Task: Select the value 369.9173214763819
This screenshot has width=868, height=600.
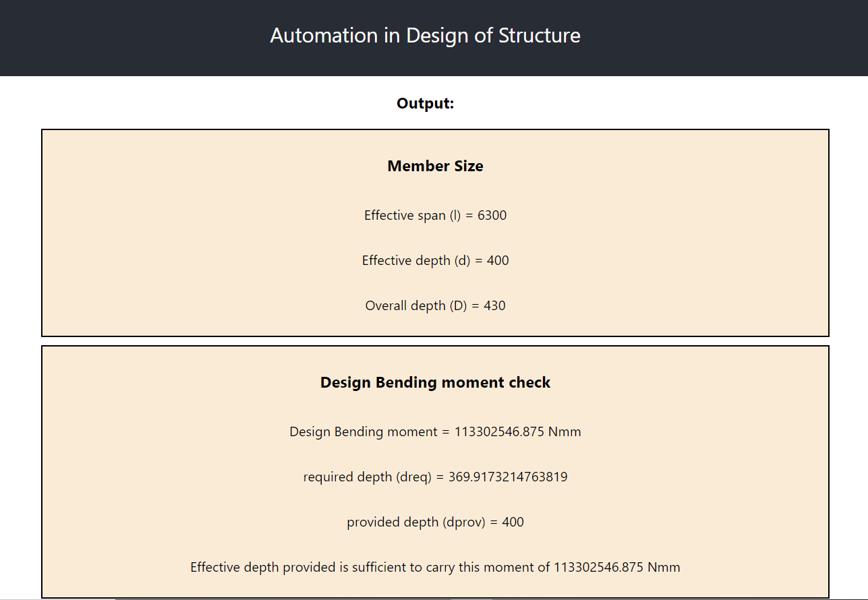Action: coord(508,477)
